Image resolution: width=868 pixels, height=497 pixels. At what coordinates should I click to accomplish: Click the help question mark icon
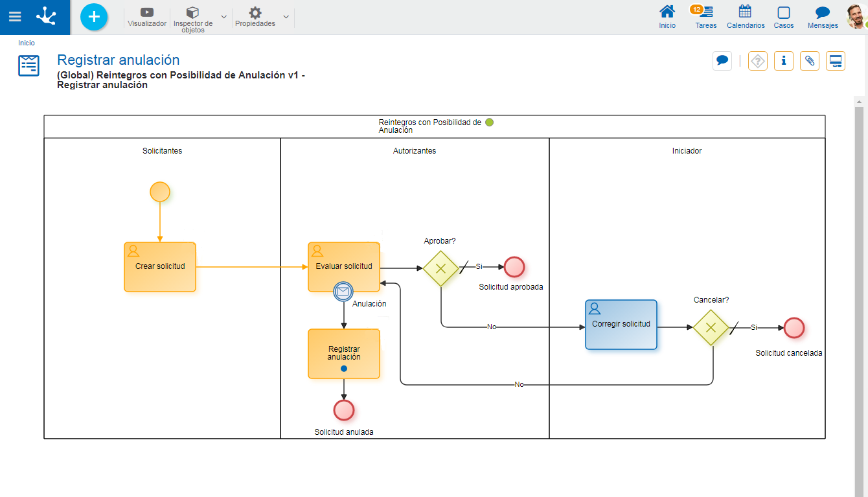tap(758, 61)
